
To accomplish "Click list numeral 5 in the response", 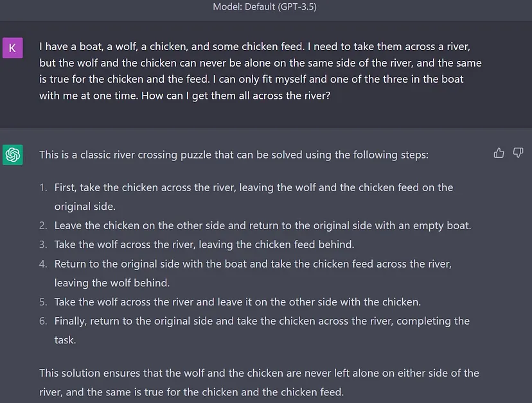I will pyautogui.click(x=43, y=302).
